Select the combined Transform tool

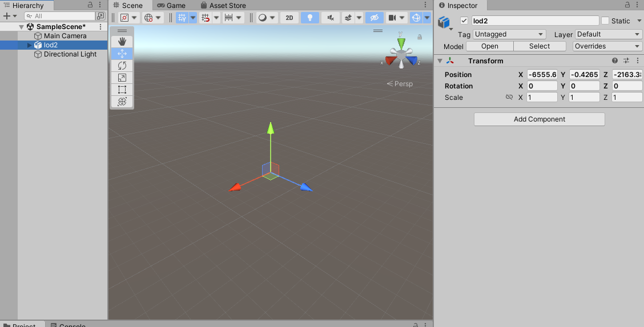point(122,102)
